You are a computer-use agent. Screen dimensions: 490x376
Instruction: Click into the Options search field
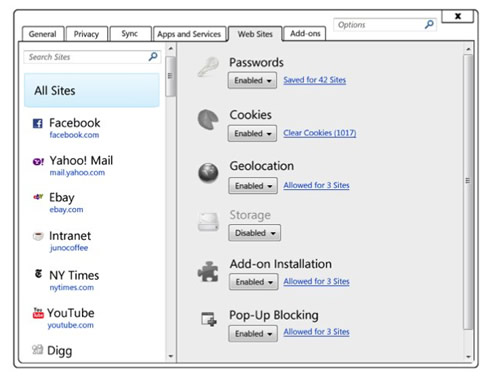pyautogui.click(x=385, y=25)
